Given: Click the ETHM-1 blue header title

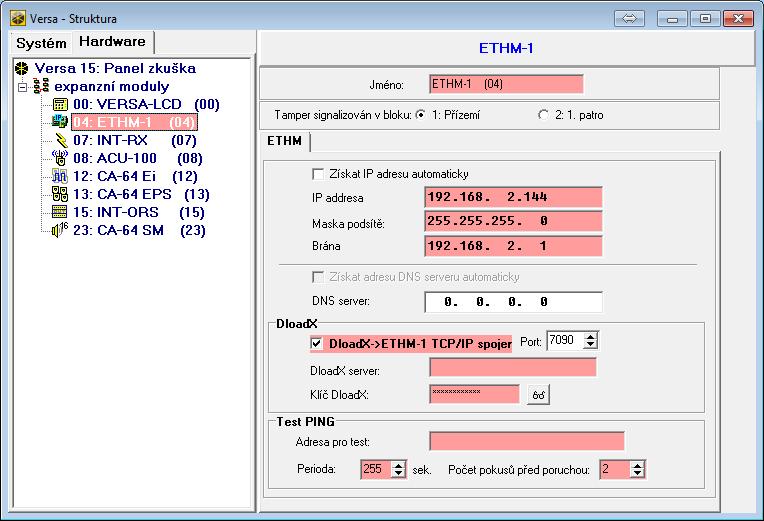Looking at the screenshot, I should [x=506, y=48].
